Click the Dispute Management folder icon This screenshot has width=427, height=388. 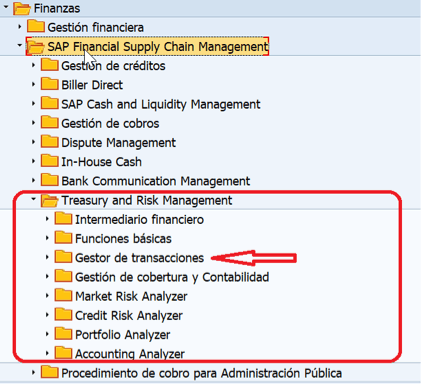click(x=49, y=142)
